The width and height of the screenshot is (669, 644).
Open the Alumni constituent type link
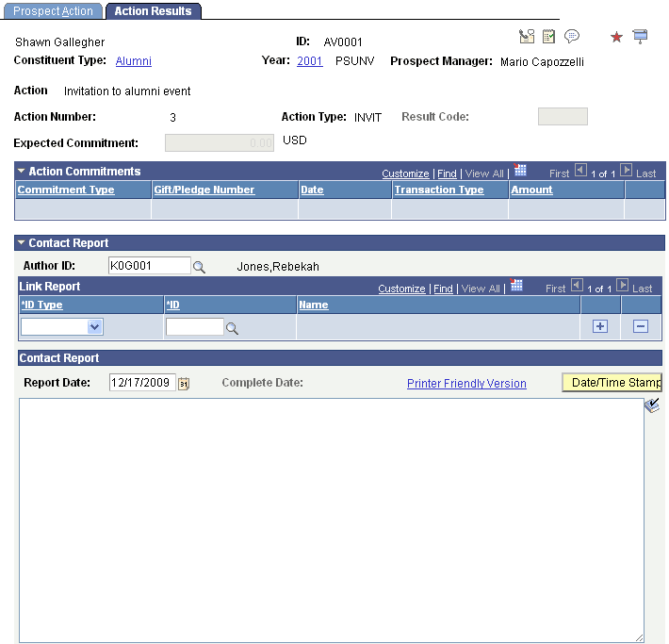tap(134, 61)
